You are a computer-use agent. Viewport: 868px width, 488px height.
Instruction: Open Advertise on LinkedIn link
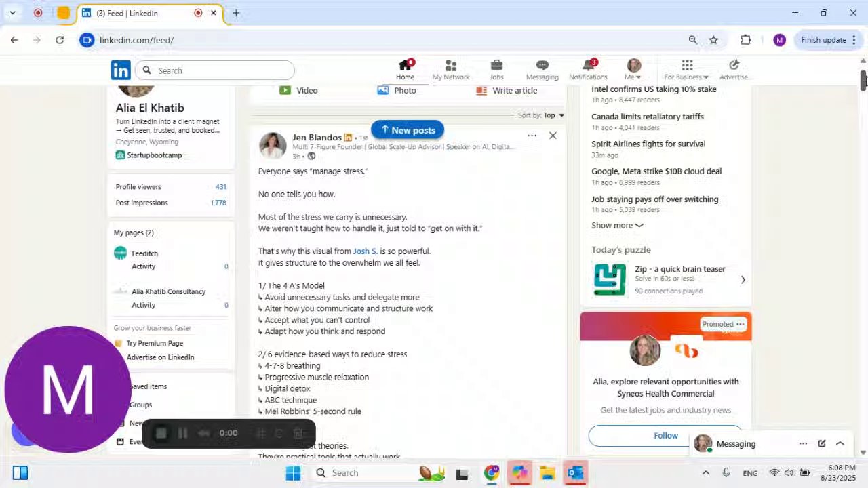coord(160,357)
